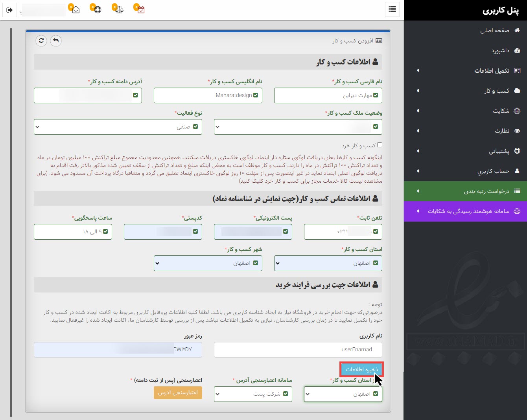Screen dimensions: 527x420
Task: Click the تلفن ثابت input field
Action: (x=343, y=232)
